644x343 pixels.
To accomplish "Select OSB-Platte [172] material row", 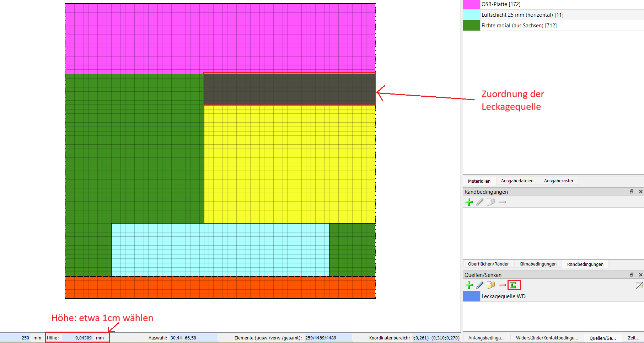I will tap(553, 4).
